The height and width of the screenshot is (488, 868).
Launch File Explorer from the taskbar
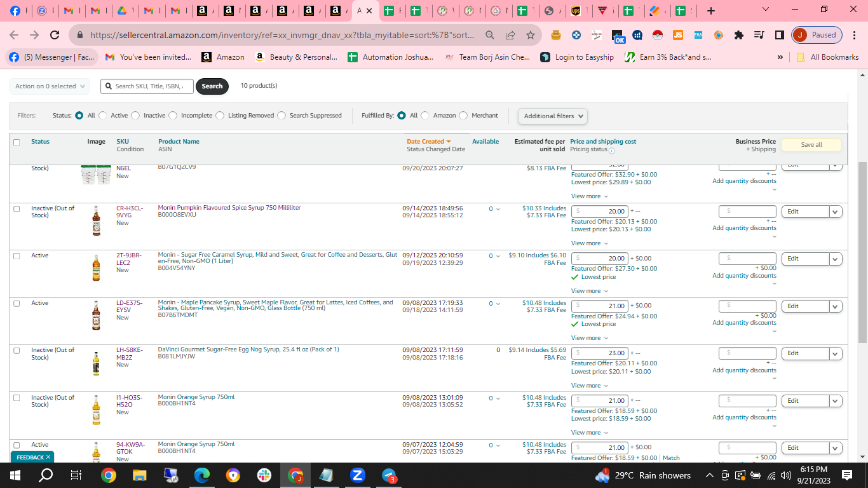(139, 475)
